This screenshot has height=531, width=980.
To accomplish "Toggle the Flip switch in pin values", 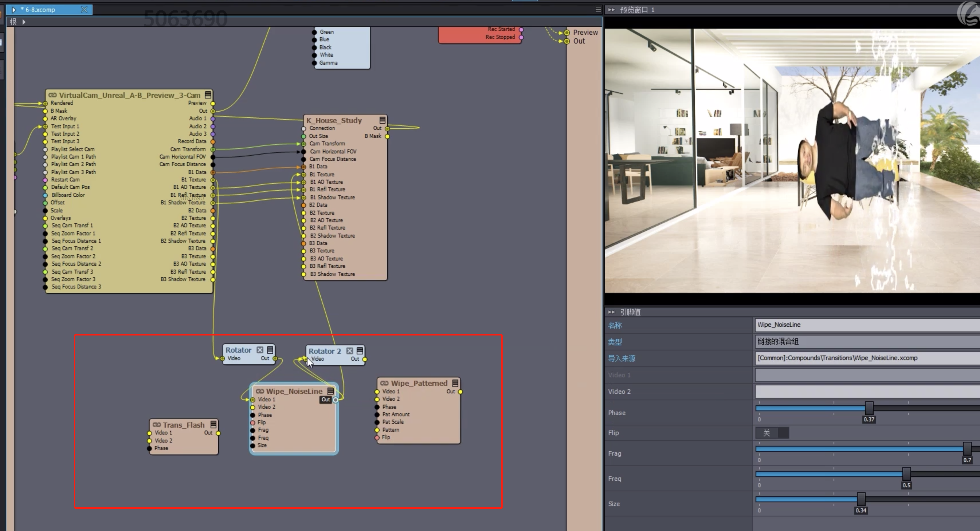I will point(771,433).
